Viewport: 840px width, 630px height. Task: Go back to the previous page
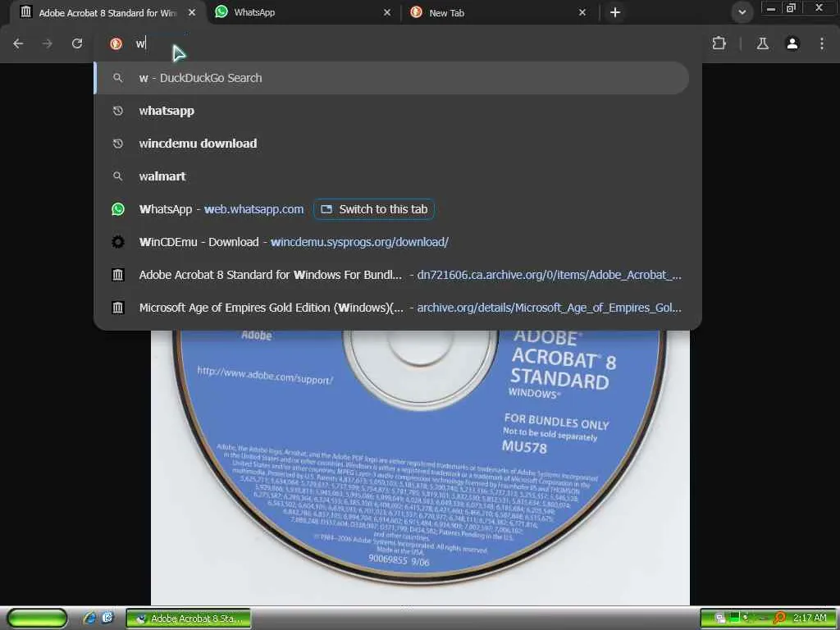point(18,43)
